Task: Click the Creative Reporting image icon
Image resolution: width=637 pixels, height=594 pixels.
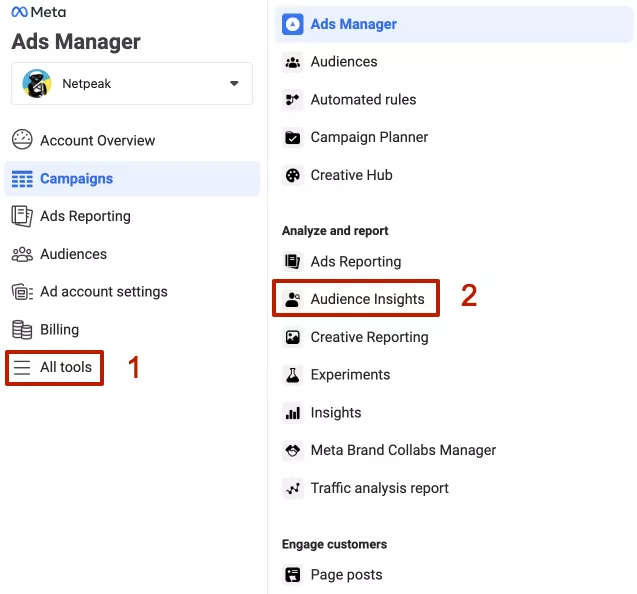Action: [292, 337]
